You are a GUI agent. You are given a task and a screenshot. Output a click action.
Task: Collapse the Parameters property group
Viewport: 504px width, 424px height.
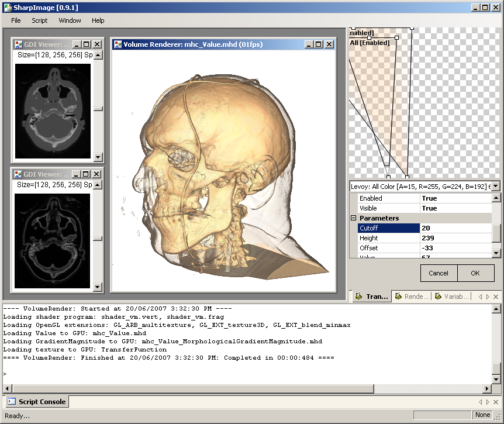(x=353, y=218)
